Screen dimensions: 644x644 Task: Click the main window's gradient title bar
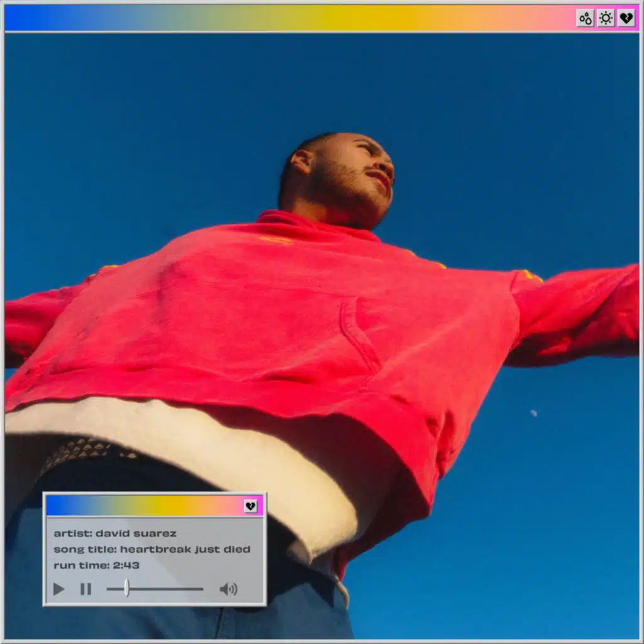click(x=322, y=18)
